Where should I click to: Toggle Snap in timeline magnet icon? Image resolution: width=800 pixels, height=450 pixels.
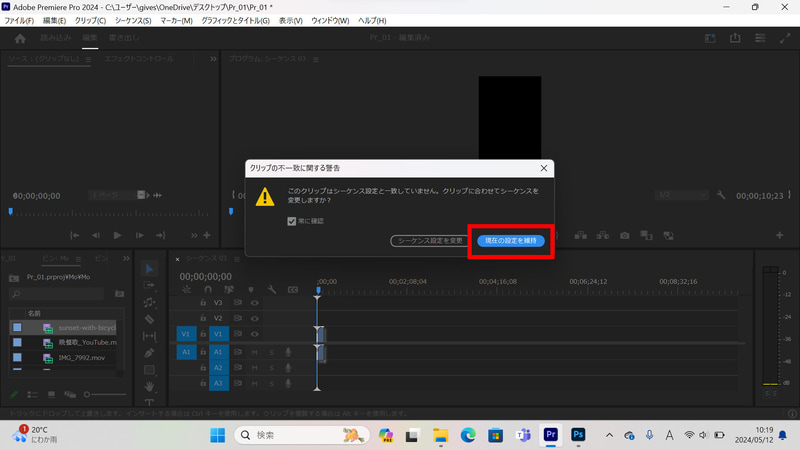point(208,289)
